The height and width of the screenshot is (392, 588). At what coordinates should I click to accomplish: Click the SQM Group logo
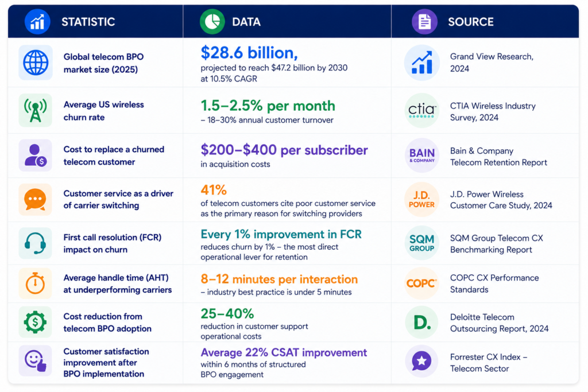(x=422, y=243)
